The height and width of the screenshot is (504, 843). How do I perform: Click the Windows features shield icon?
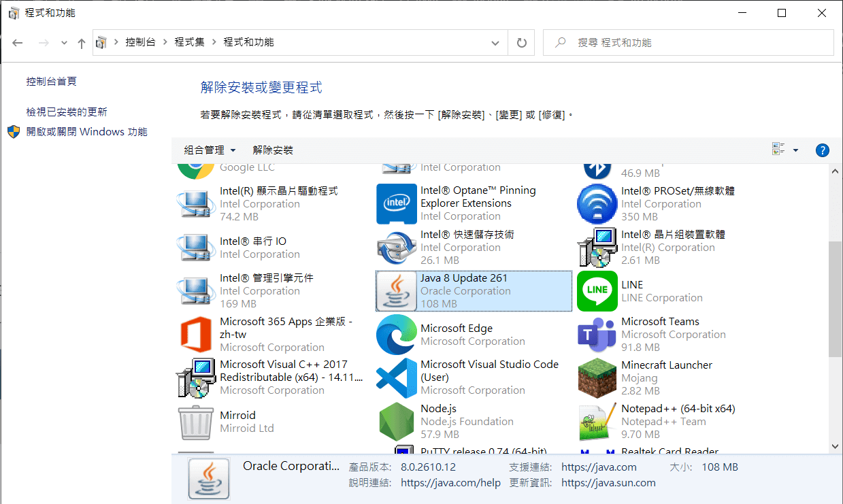click(x=14, y=131)
